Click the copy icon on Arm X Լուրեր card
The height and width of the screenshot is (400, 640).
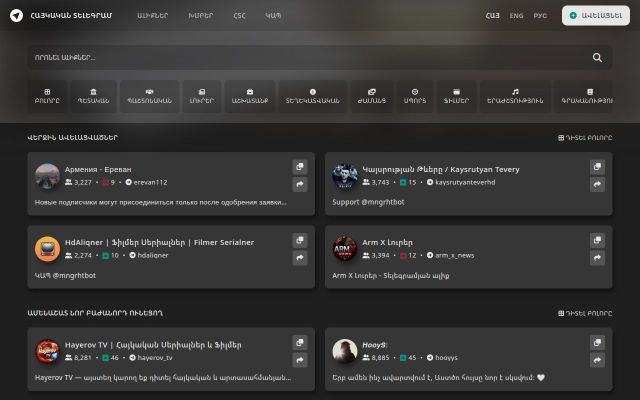coord(597,240)
